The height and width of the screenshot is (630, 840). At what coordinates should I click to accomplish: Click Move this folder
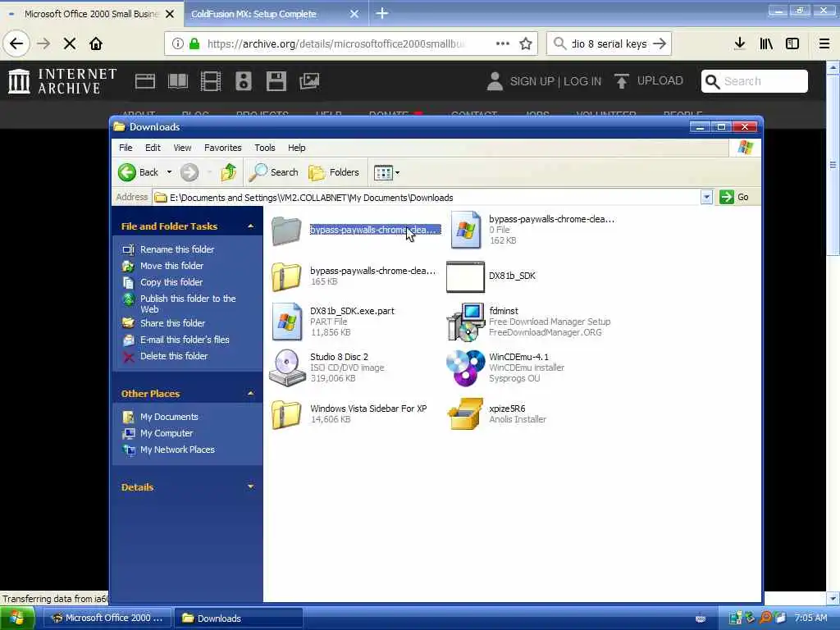(x=171, y=266)
